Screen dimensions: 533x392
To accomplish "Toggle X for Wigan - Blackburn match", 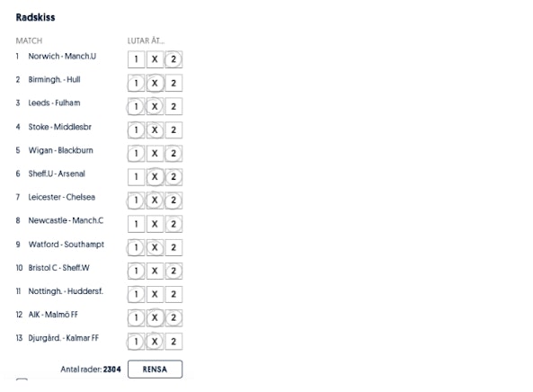I will (x=155, y=154).
